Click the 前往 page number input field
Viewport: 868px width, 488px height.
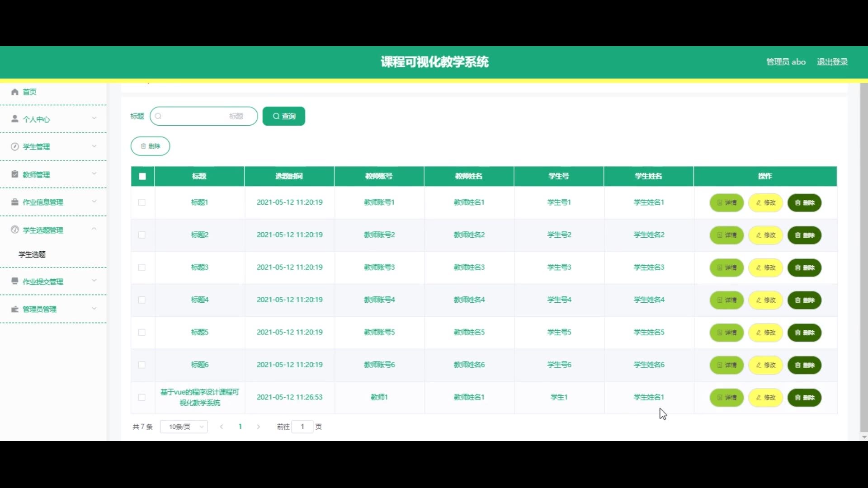point(302,427)
